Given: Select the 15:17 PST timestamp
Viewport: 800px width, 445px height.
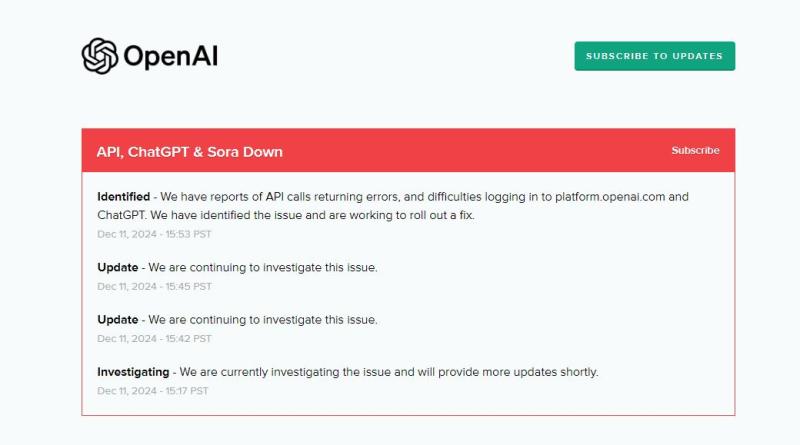Looking at the screenshot, I should [x=153, y=391].
